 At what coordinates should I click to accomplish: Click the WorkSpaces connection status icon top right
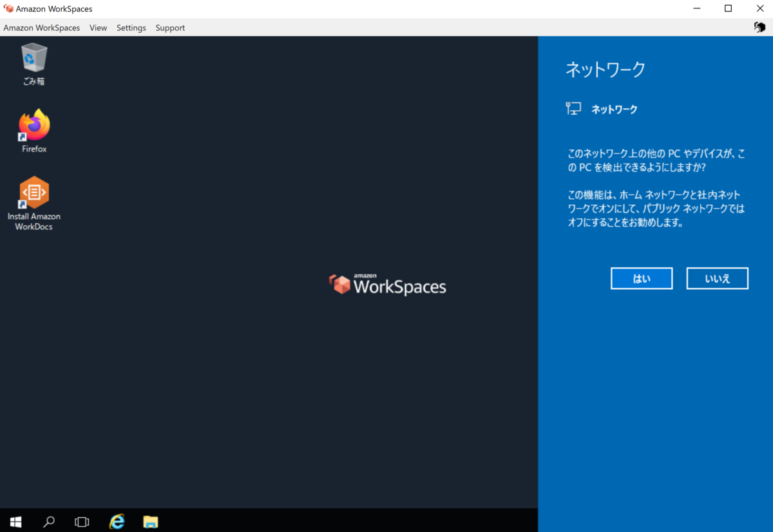click(759, 28)
